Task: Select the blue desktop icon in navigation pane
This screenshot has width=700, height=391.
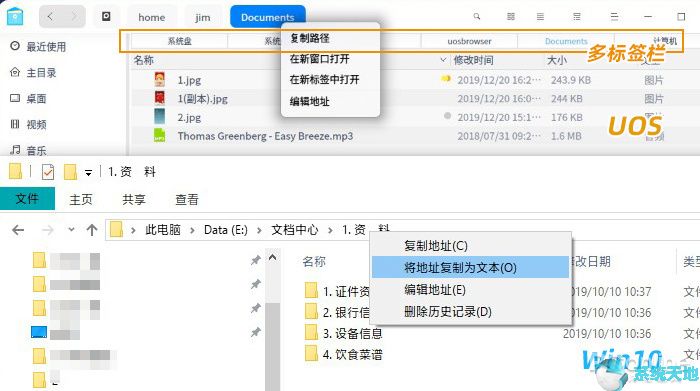Action: tap(39, 332)
